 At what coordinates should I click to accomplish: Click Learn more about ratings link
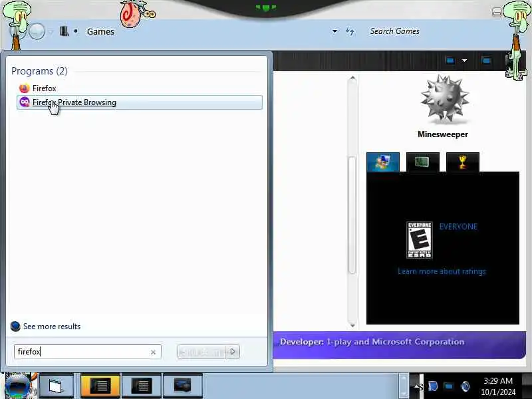(442, 271)
